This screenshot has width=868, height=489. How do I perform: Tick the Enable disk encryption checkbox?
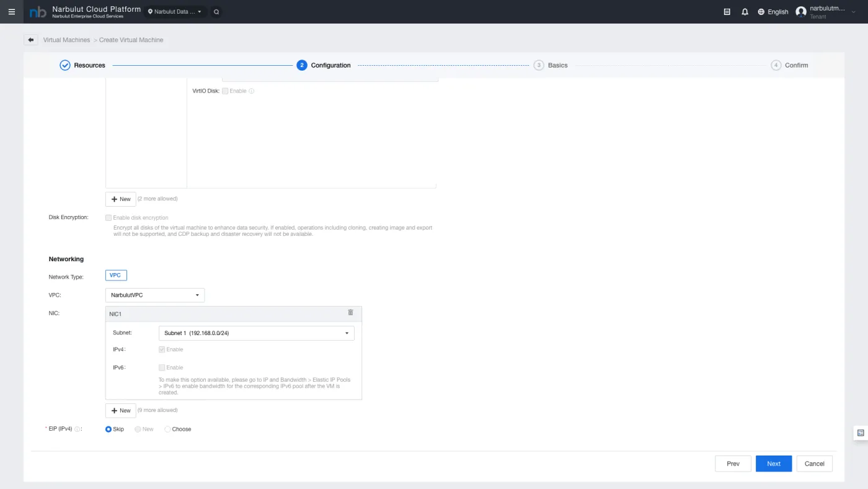tap(108, 218)
